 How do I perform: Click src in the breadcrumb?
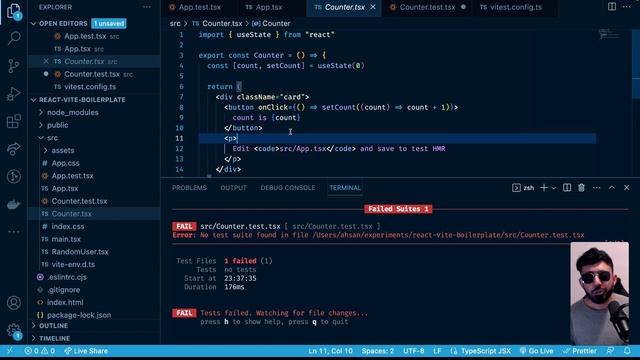coord(175,24)
